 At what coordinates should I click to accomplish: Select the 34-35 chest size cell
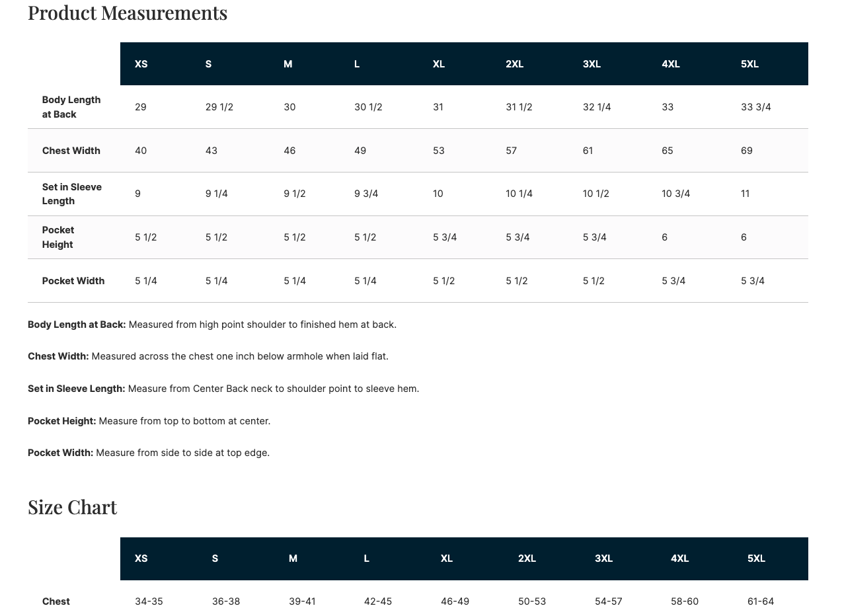point(149,601)
